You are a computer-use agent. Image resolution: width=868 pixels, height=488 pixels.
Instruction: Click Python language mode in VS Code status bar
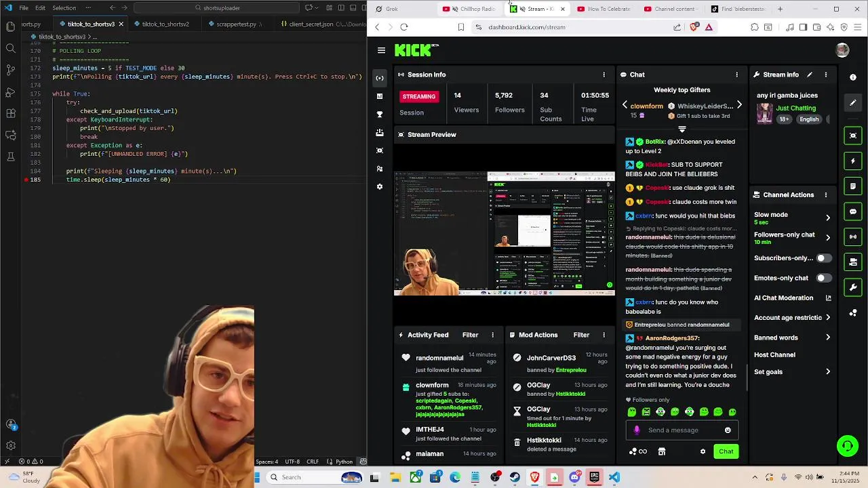coord(344,462)
